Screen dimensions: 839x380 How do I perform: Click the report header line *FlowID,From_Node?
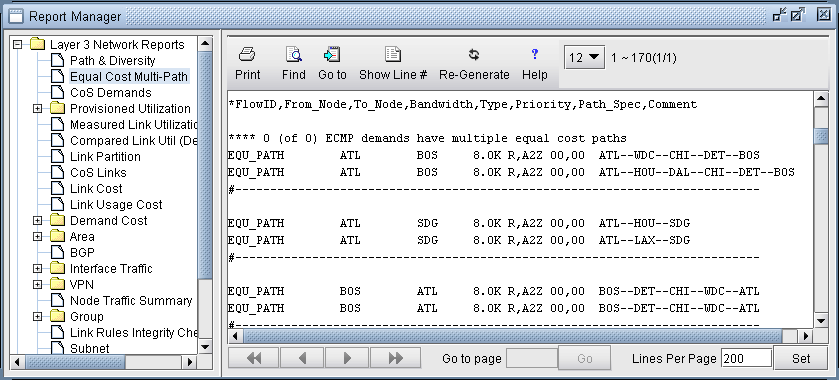(462, 104)
